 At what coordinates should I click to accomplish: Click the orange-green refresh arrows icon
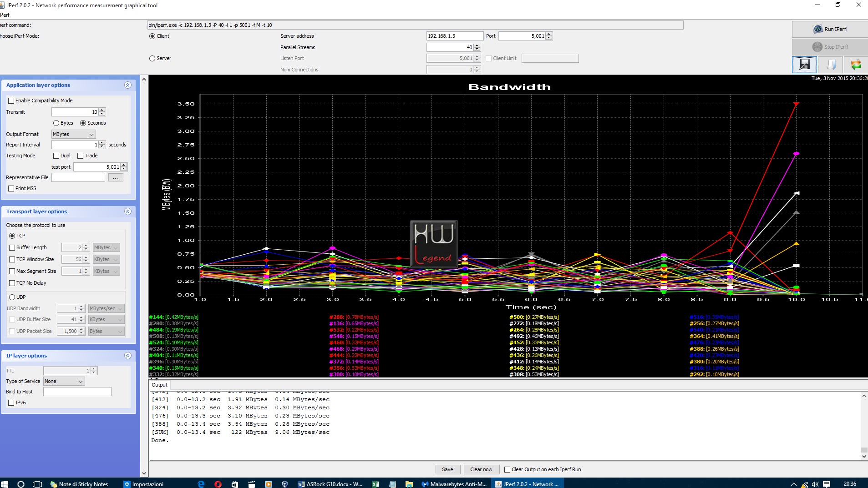pos(856,65)
